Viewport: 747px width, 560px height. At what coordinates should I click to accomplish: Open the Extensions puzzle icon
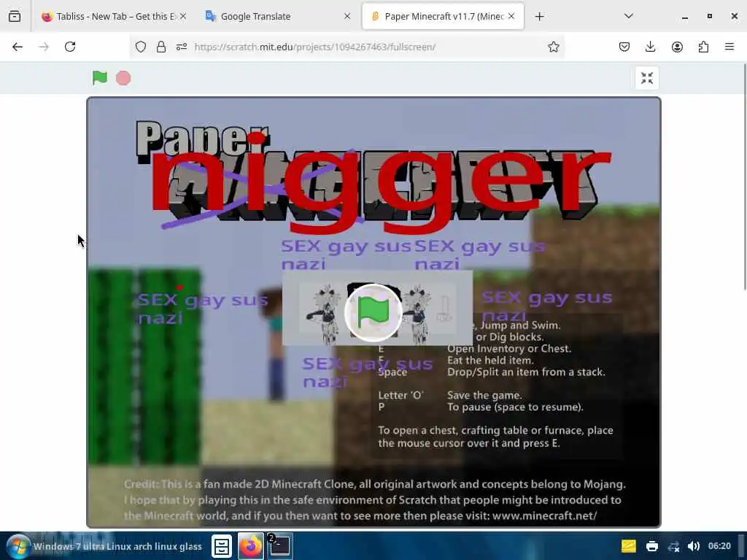pos(703,47)
